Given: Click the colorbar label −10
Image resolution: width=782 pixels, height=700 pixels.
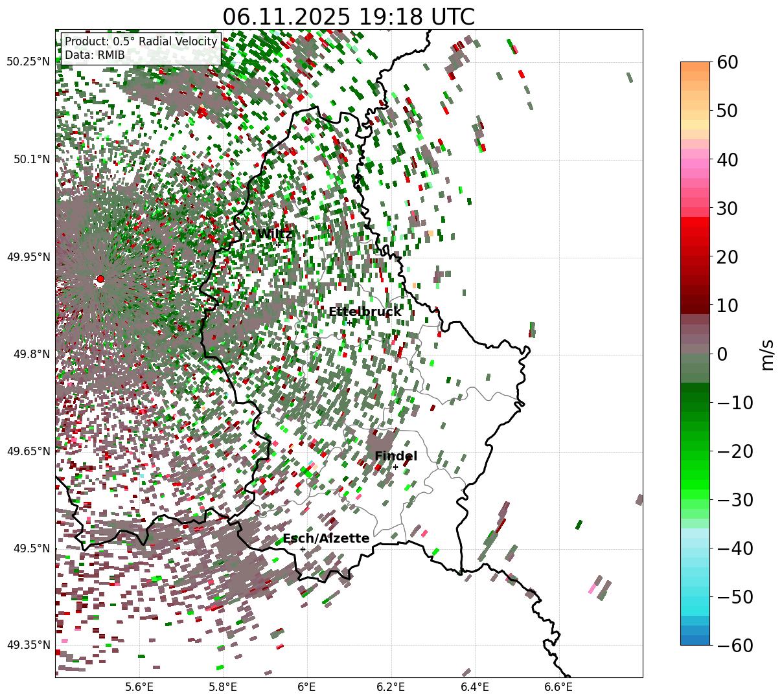Looking at the screenshot, I should (735, 402).
